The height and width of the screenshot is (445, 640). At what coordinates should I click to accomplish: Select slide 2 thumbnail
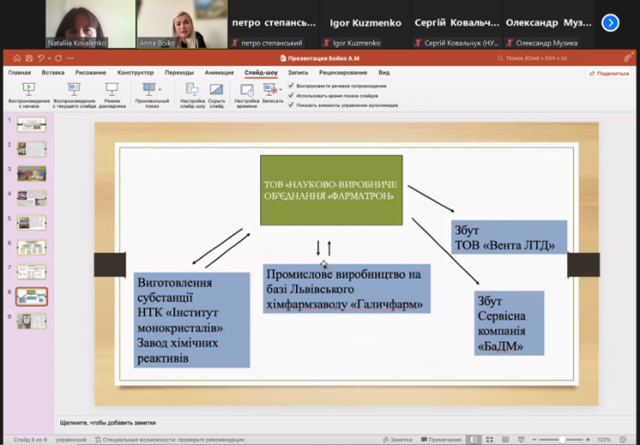coord(32,149)
